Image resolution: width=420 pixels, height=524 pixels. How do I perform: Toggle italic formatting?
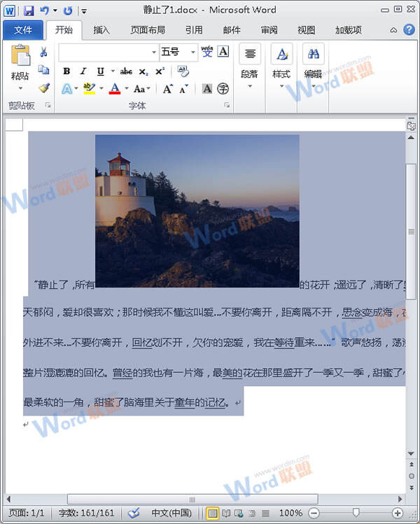(83, 71)
